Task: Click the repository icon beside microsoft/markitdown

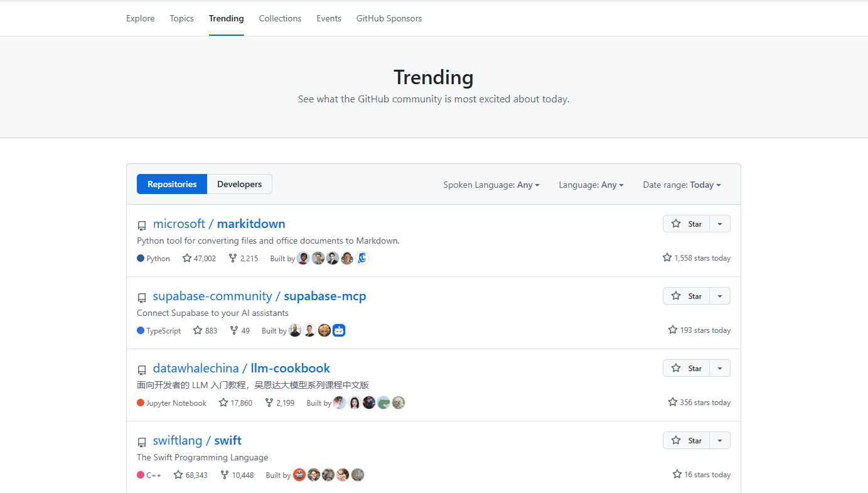Action: click(x=142, y=225)
